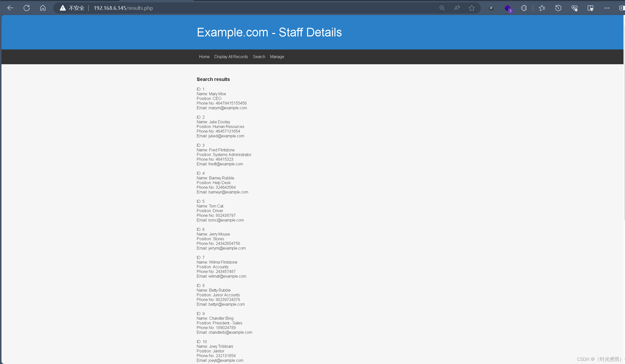Screen dimensions: 625x364
Task: Reload the page with the refresh icon
Action: 27,8
